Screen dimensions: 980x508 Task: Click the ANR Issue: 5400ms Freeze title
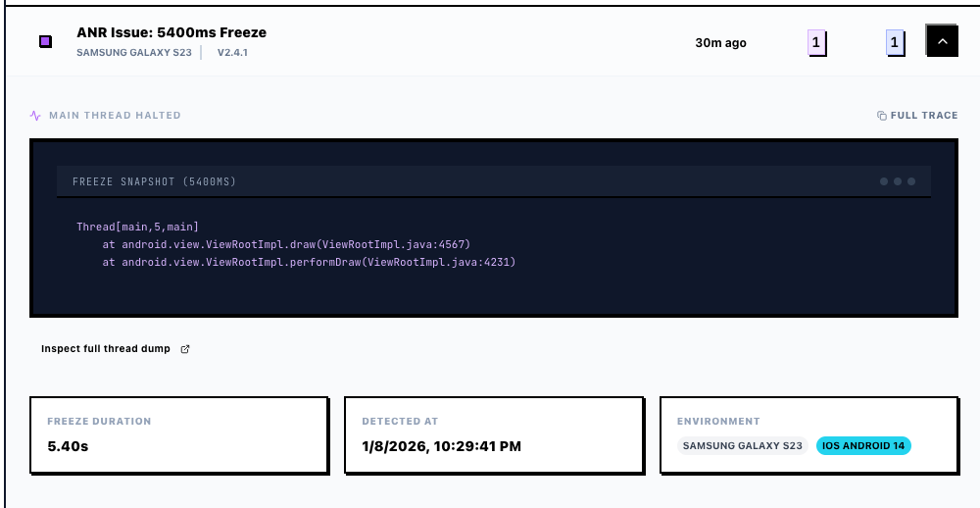(x=171, y=32)
